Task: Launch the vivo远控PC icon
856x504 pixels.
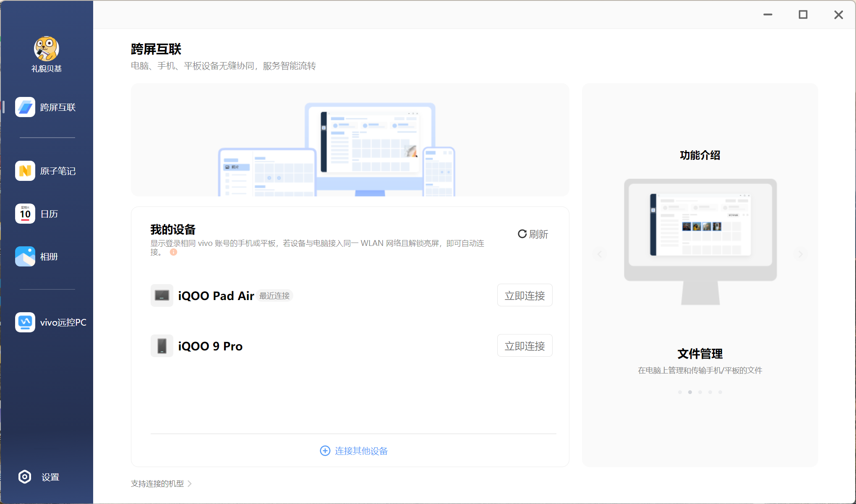Action: click(25, 322)
